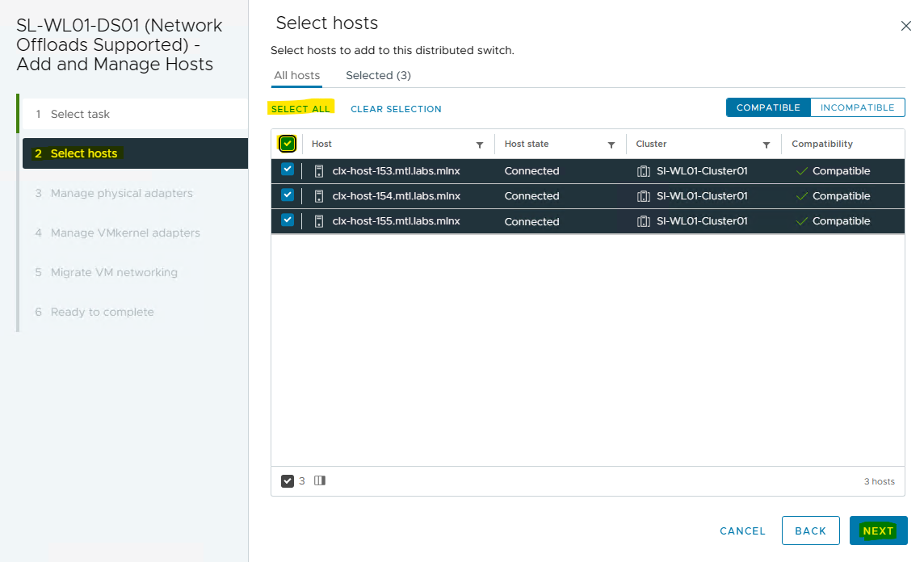Uncheck clx-host-153.mtl.labs.mlnx checkbox
The width and height of the screenshot is (924, 562).
pos(288,170)
